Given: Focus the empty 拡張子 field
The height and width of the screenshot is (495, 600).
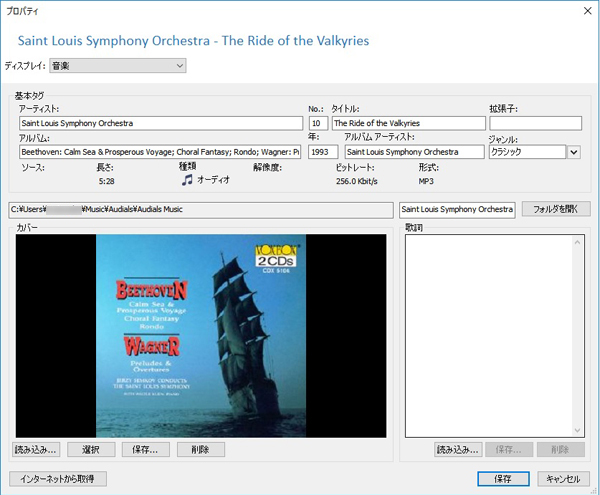Looking at the screenshot, I should point(535,123).
